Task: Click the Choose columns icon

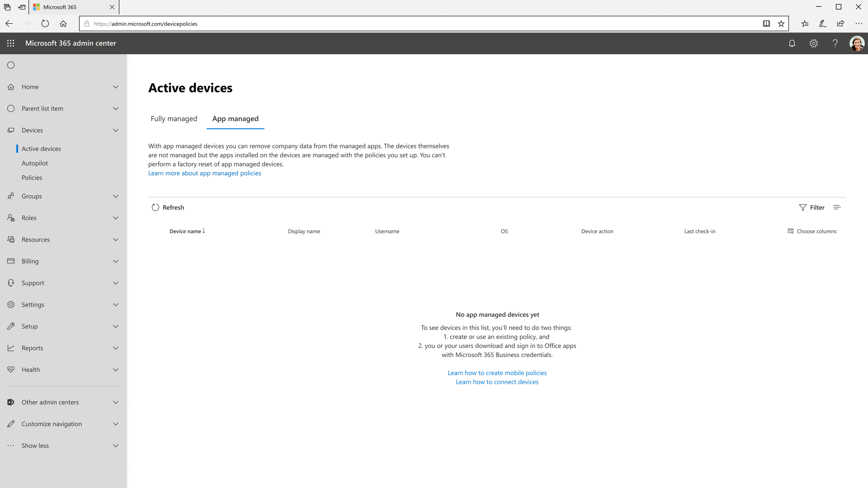Action: (791, 231)
